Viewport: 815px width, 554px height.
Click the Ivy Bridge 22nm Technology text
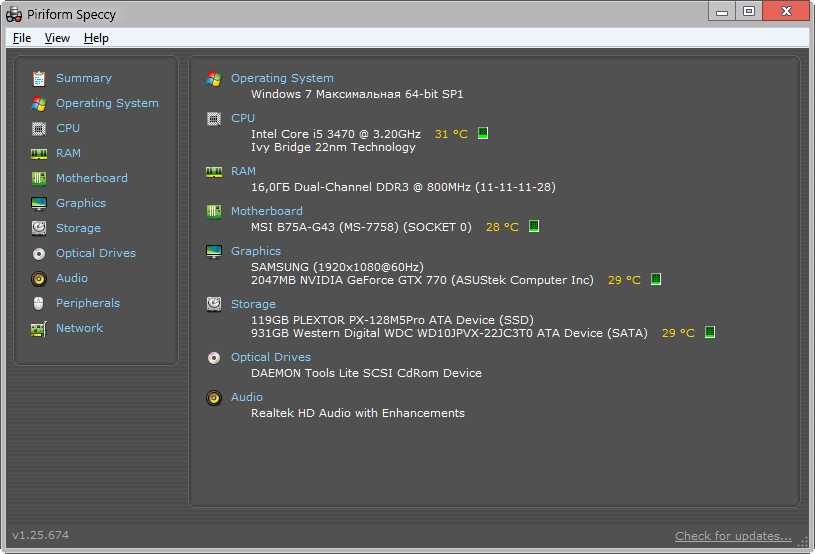[333, 148]
